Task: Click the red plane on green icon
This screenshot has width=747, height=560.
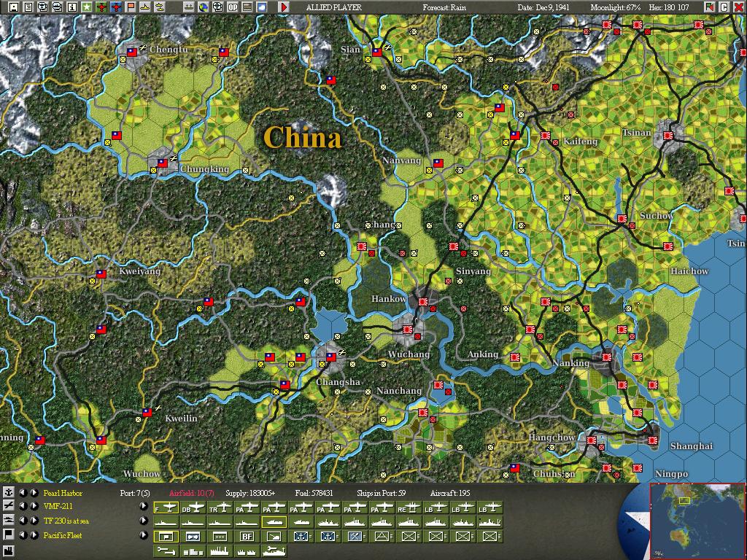Action: [101, 7]
